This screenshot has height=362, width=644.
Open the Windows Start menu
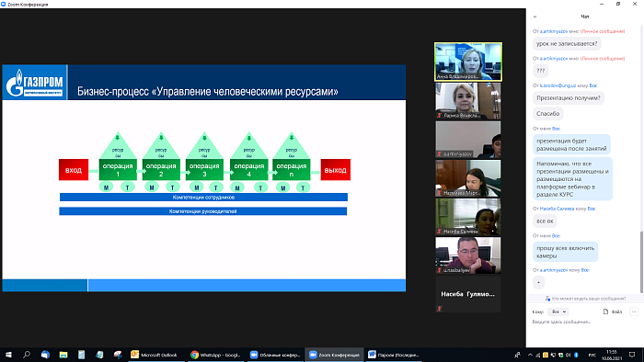pyautogui.click(x=8, y=355)
